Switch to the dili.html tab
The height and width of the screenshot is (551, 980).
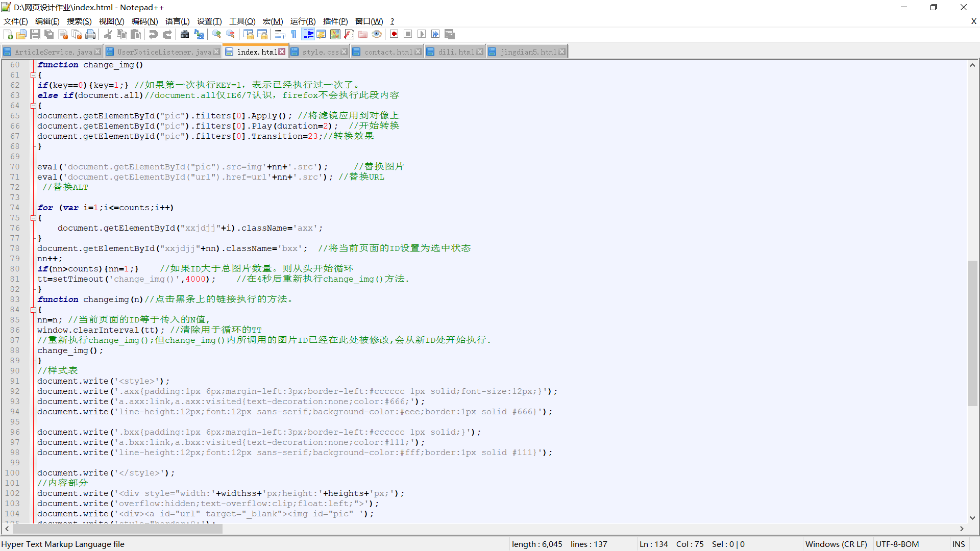click(456, 52)
